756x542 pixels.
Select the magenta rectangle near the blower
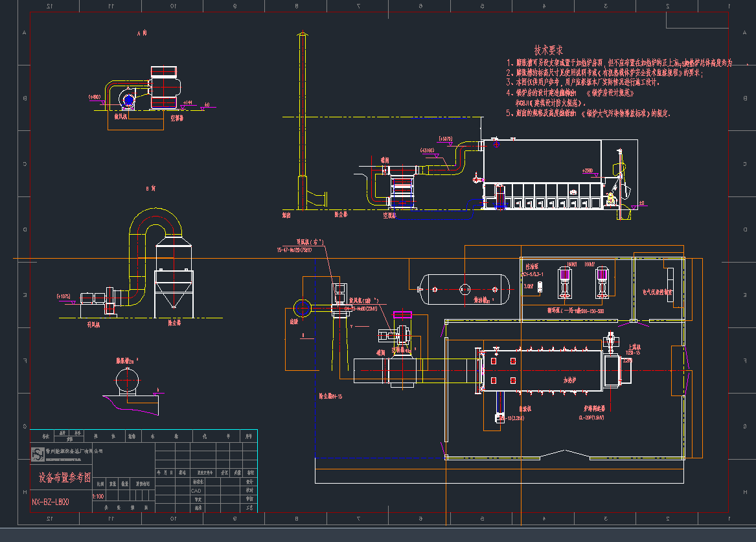[402, 314]
